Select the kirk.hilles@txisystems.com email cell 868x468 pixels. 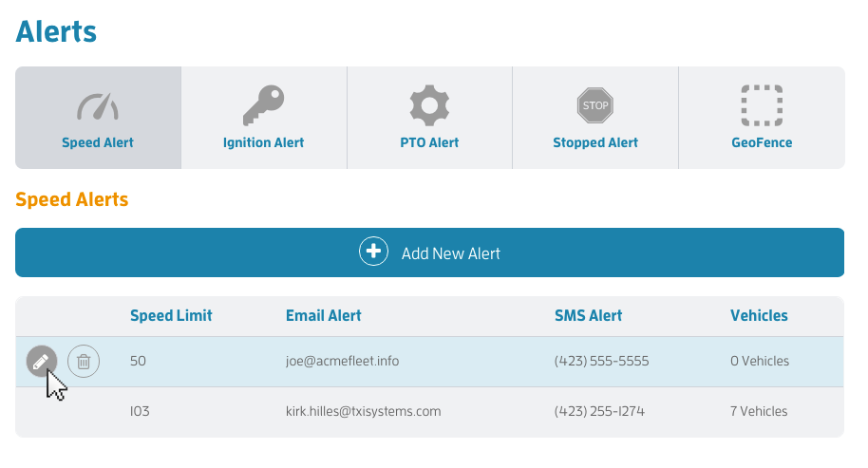coord(363,412)
